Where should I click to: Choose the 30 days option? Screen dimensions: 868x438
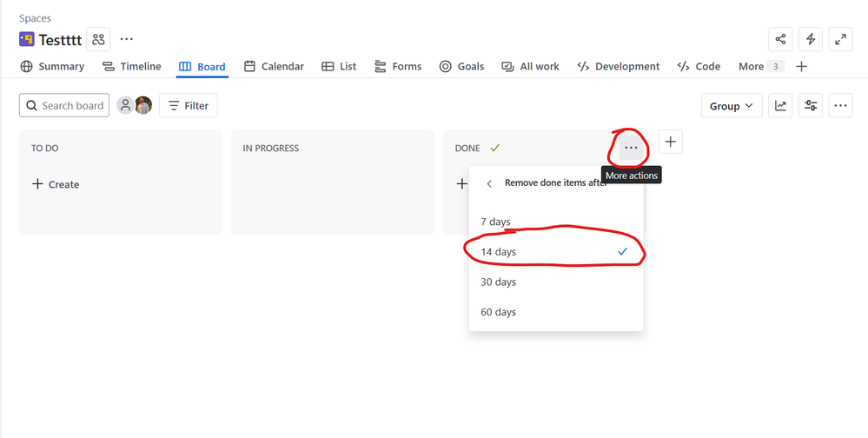[556, 282]
